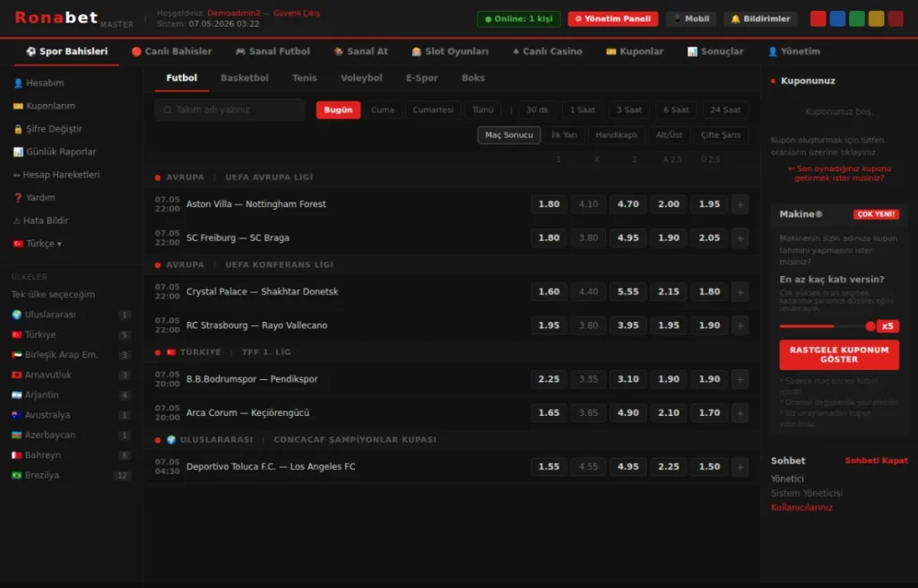
Task: Go to Canlı Bahisler
Action: pos(171,51)
